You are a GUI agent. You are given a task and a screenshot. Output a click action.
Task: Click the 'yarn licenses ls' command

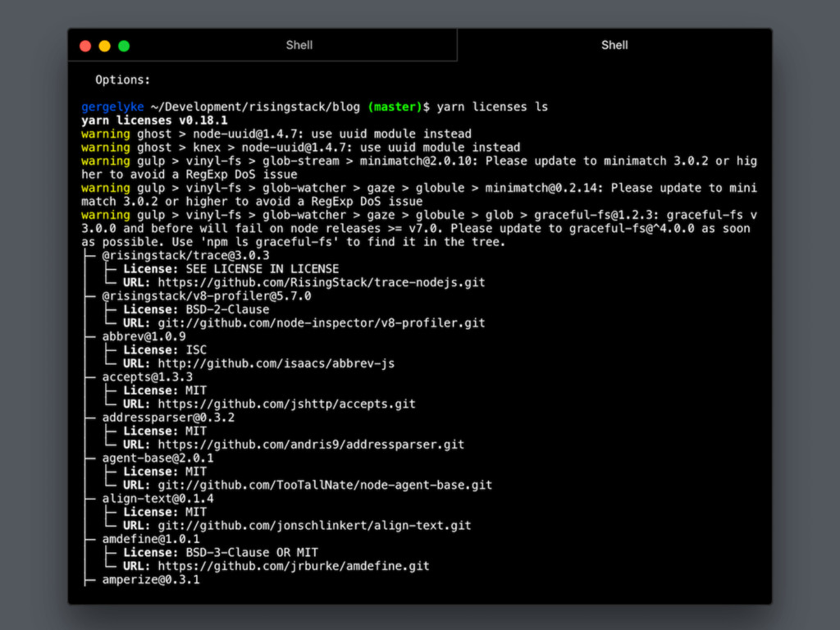492,107
